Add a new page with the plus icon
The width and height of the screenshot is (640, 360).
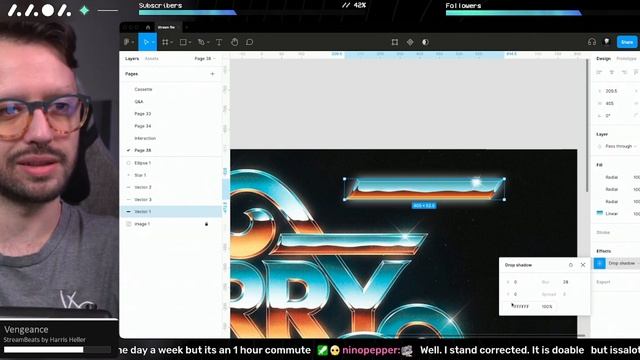click(x=212, y=74)
